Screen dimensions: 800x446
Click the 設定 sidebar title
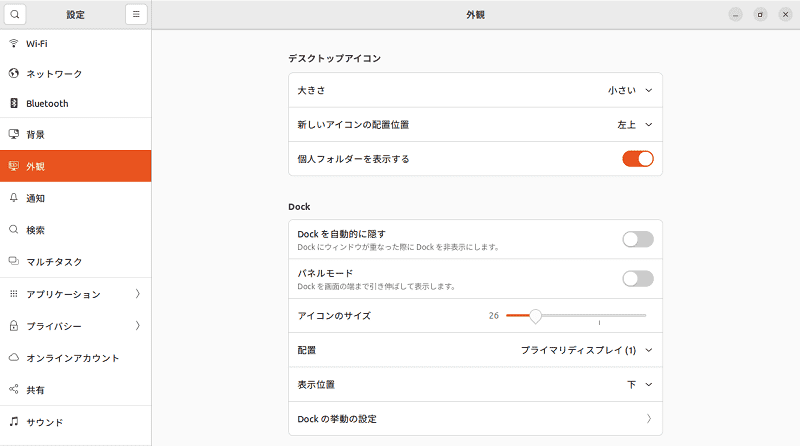76,15
